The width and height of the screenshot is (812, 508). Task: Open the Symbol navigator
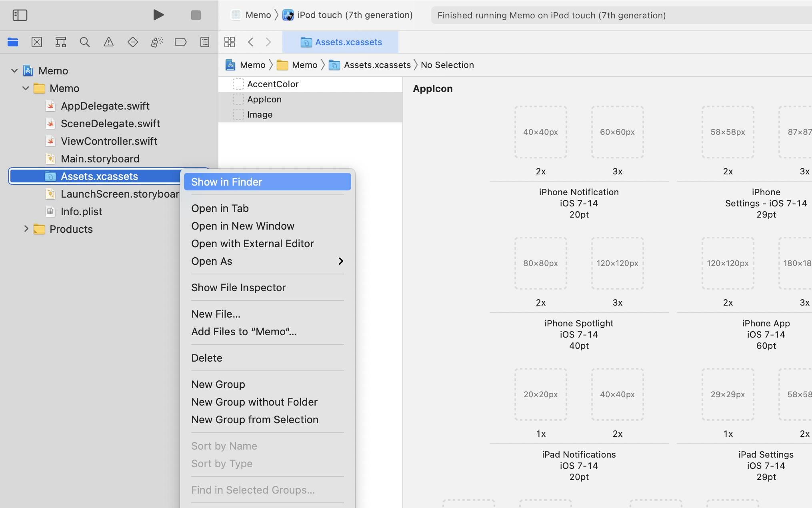[x=61, y=42]
